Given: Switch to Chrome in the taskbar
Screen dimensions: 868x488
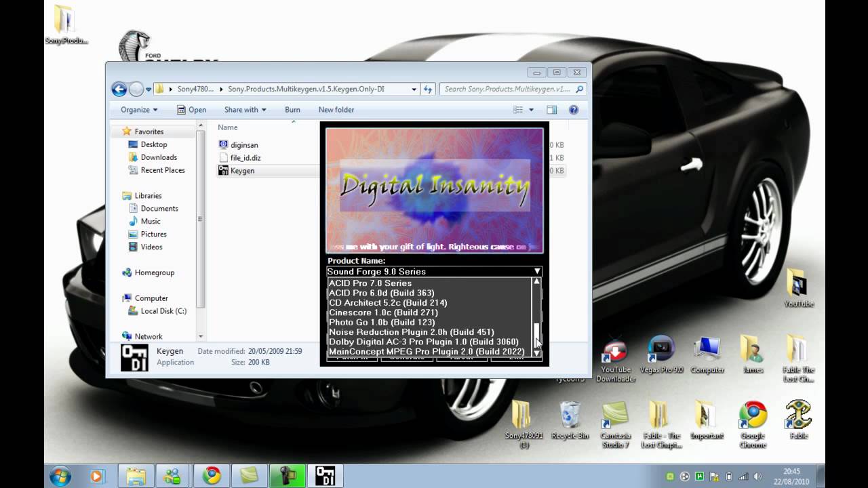Looking at the screenshot, I should [212, 476].
